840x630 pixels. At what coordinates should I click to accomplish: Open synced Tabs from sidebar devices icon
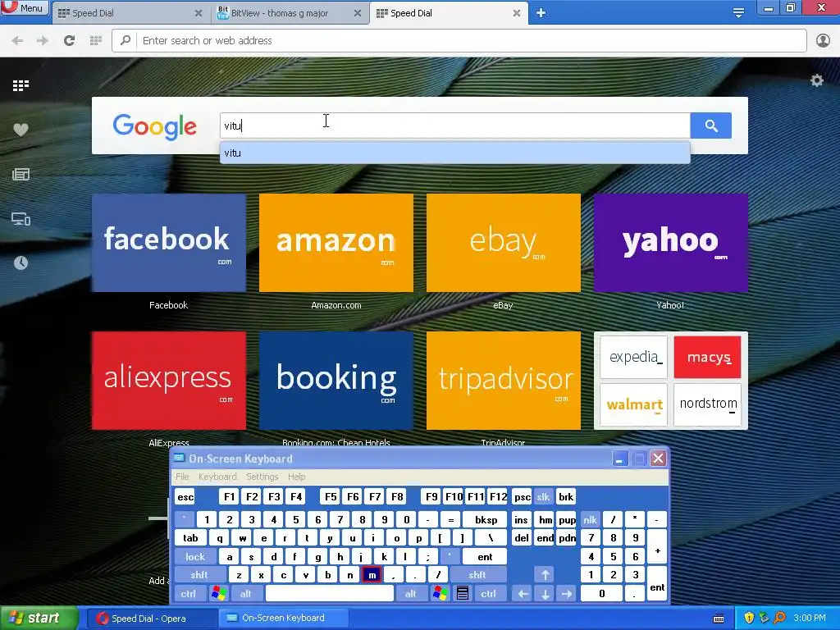[x=21, y=218]
